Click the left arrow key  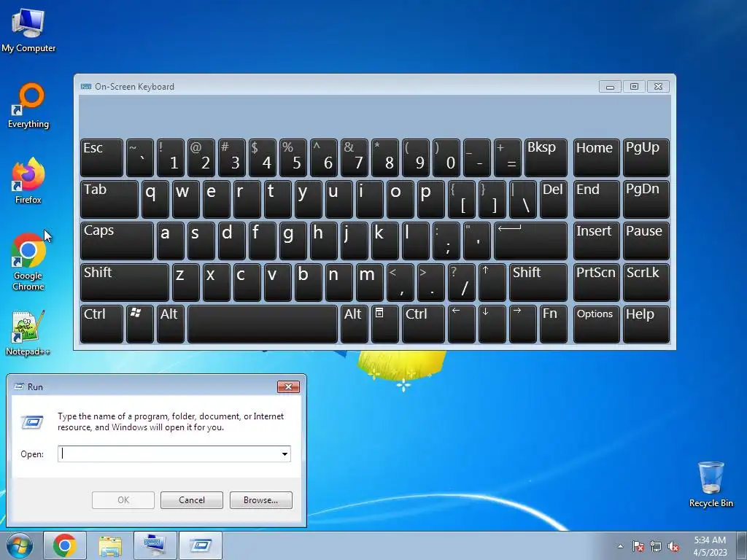click(461, 324)
